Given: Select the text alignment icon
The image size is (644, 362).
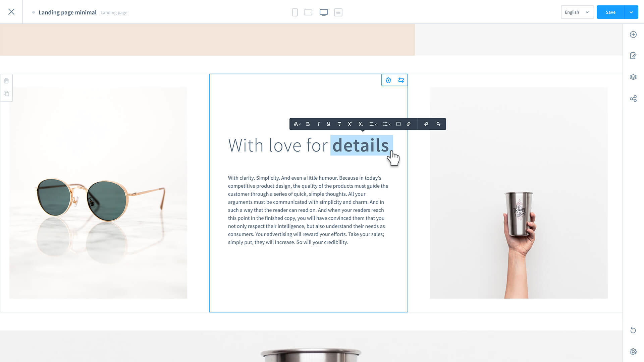Looking at the screenshot, I should 372,124.
